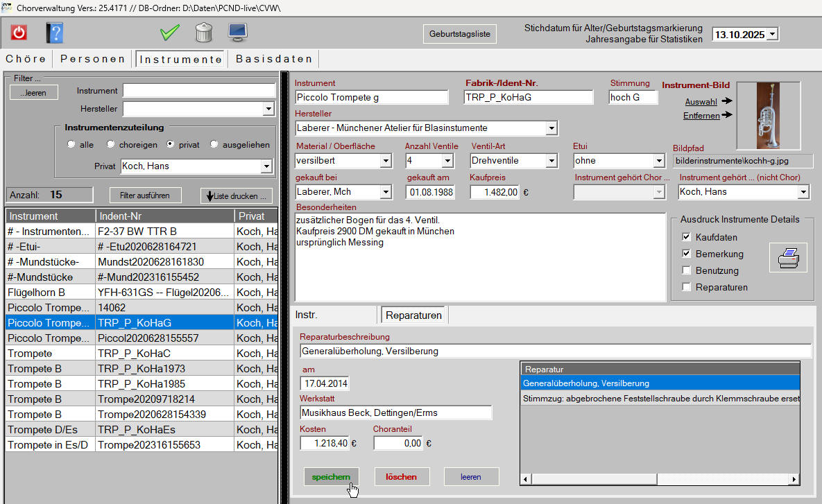Open the Stichdatum date dropdown
This screenshot has width=822, height=504.
(x=773, y=34)
